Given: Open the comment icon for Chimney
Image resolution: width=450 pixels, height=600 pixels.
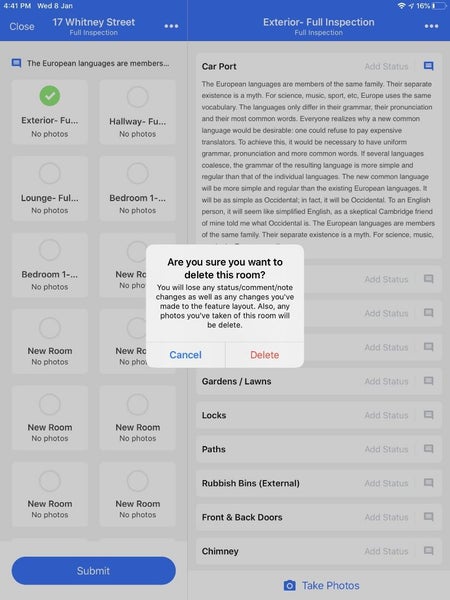Looking at the screenshot, I should [x=429, y=551].
